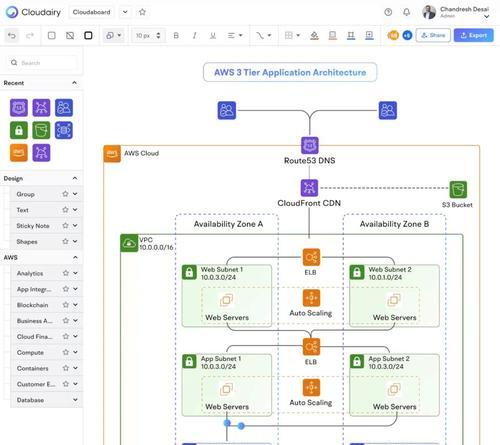Click the shapes Search field
500x445 pixels.
click(42, 63)
